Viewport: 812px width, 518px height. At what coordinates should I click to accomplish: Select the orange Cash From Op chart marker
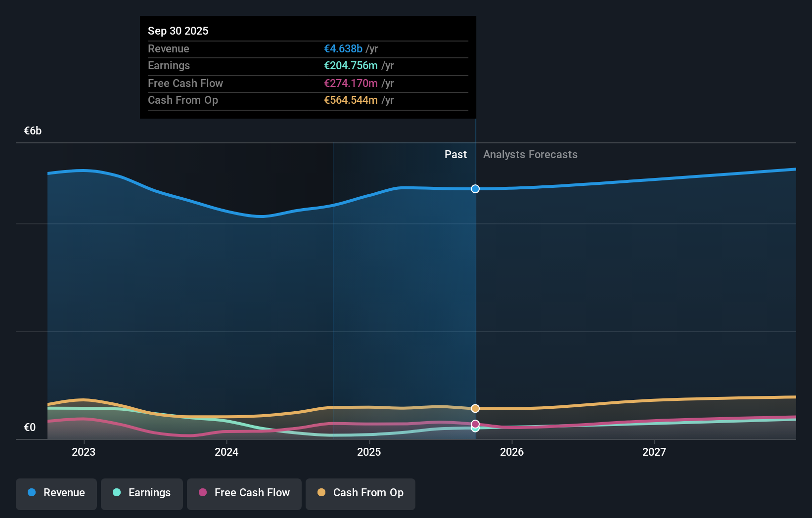(x=475, y=408)
